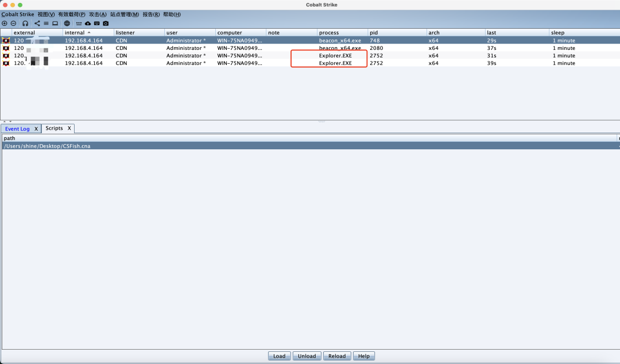Select Explorer.EXE in row last seen 39s
Screen dimensions: 620x364
[x=335, y=63]
